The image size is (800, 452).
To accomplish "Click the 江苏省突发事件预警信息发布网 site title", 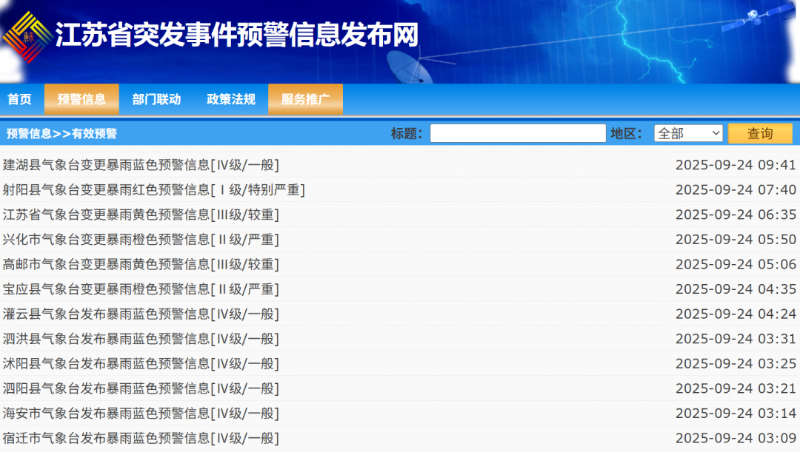I will coord(236,35).
